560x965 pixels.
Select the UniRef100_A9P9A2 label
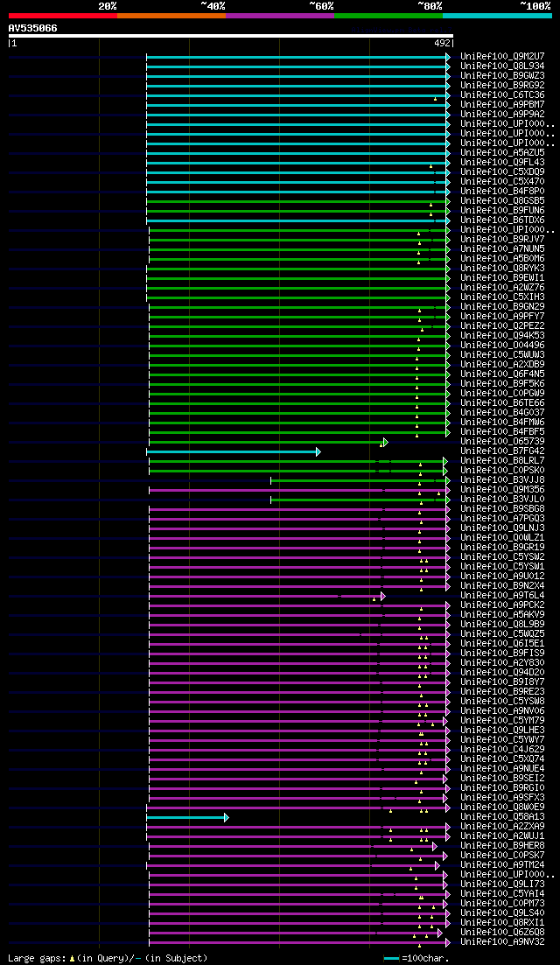point(502,115)
